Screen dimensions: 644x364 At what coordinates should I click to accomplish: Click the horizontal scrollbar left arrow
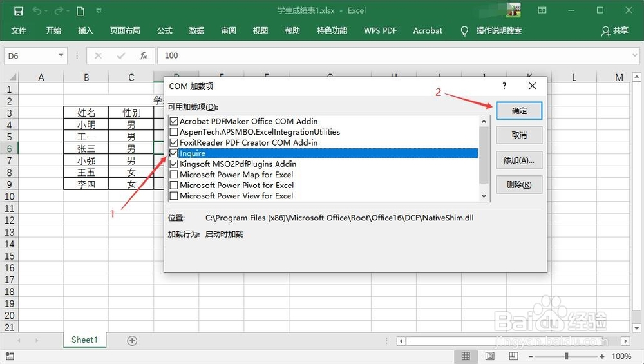[401, 341]
